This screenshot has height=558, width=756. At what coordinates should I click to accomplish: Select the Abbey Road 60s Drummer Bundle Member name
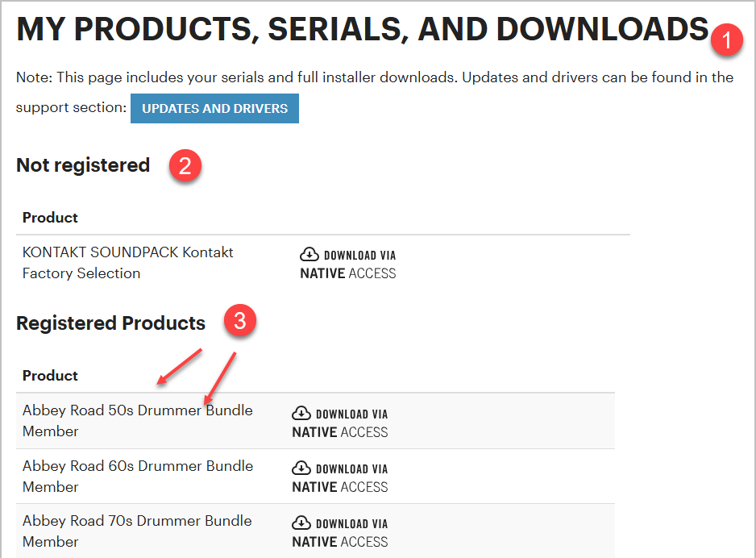pos(137,476)
